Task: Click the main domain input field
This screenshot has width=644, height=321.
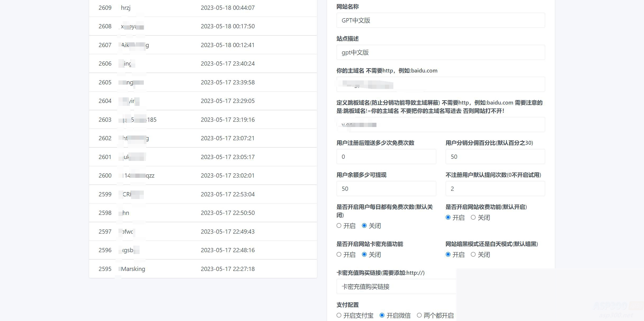Action: [440, 84]
